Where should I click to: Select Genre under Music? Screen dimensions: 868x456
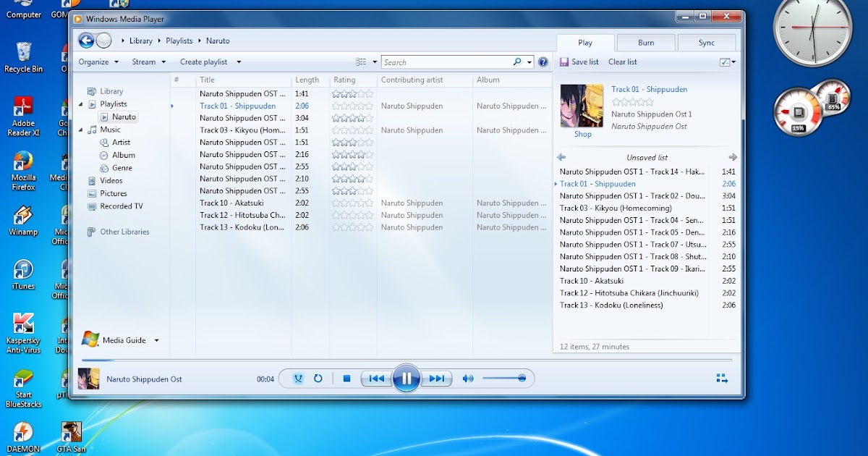coord(122,168)
